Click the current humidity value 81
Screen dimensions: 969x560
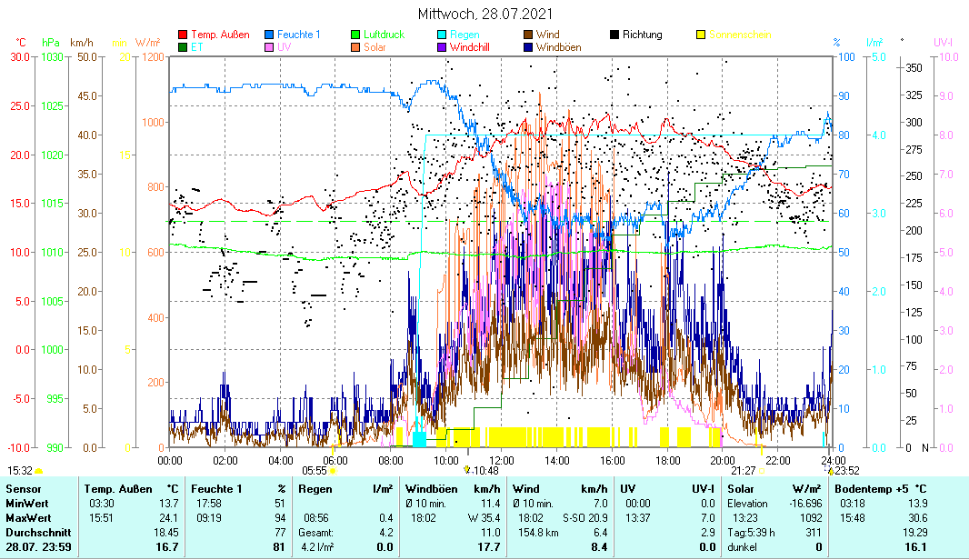coord(280,547)
